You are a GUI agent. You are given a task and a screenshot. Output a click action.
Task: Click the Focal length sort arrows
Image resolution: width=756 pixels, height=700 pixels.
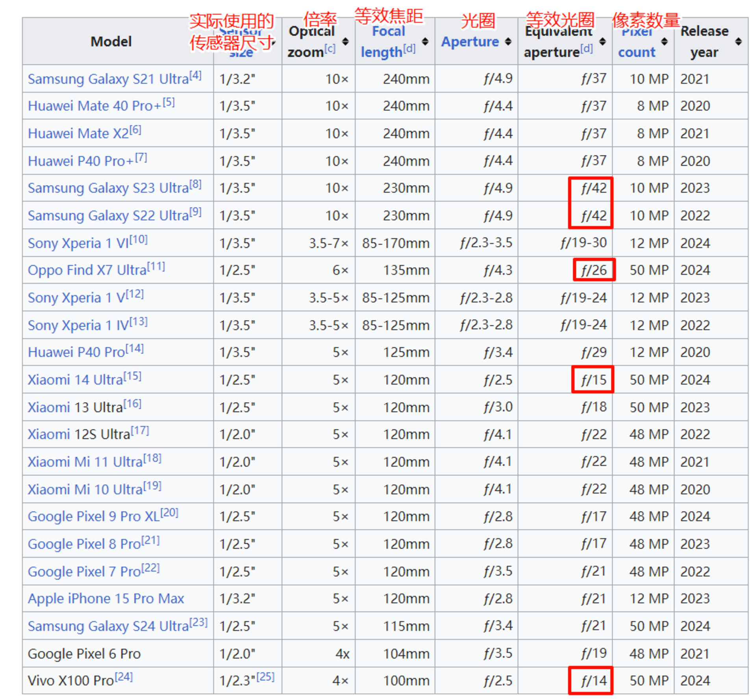(425, 42)
